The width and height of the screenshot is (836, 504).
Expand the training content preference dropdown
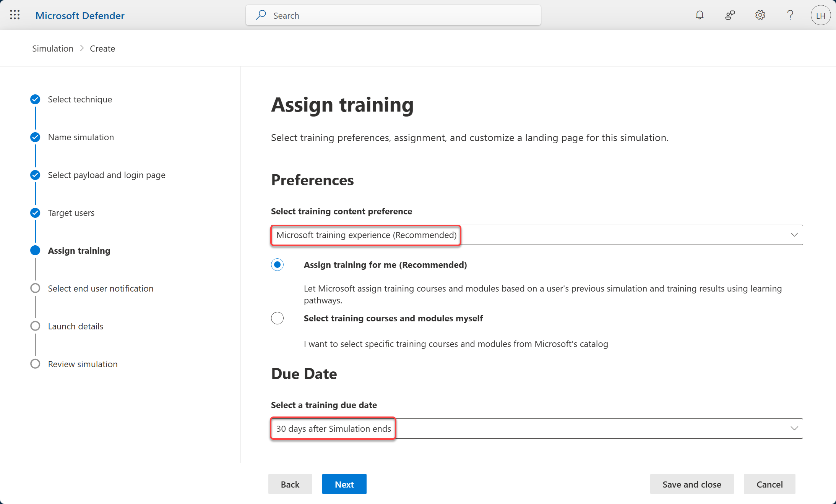tap(794, 235)
